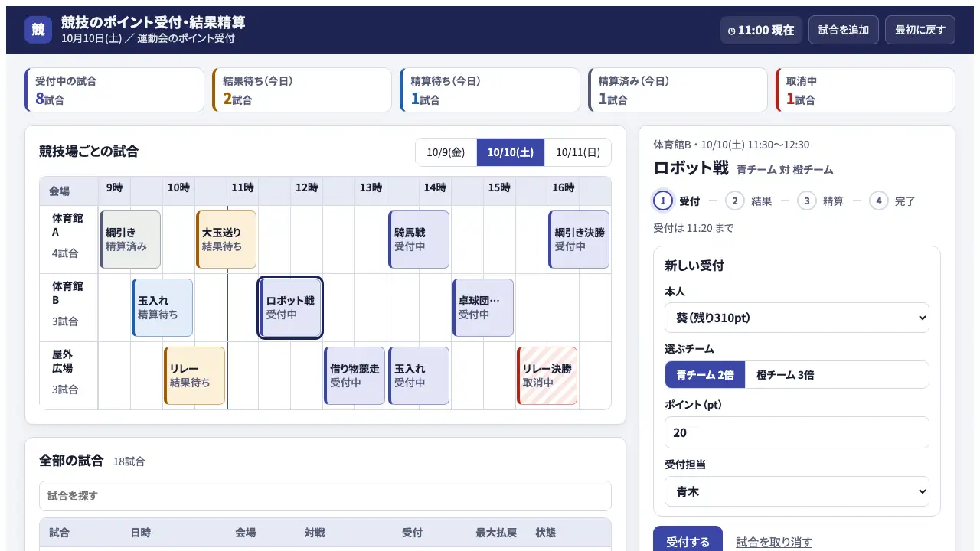This screenshot has height=551, width=980.
Task: Click step 2 結果 in the stepper
Action: (x=749, y=201)
